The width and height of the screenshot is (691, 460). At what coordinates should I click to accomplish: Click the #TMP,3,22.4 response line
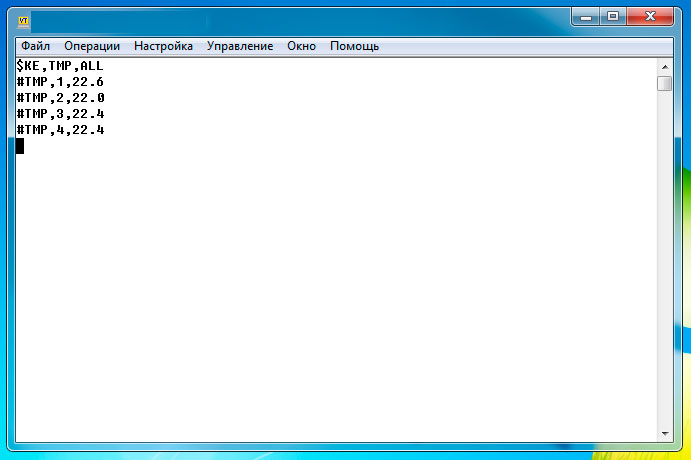pos(60,114)
